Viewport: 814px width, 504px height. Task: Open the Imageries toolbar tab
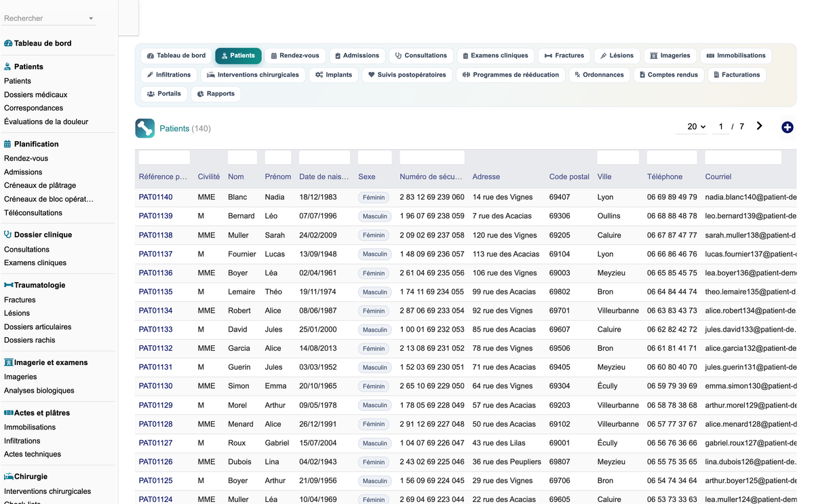tap(670, 56)
